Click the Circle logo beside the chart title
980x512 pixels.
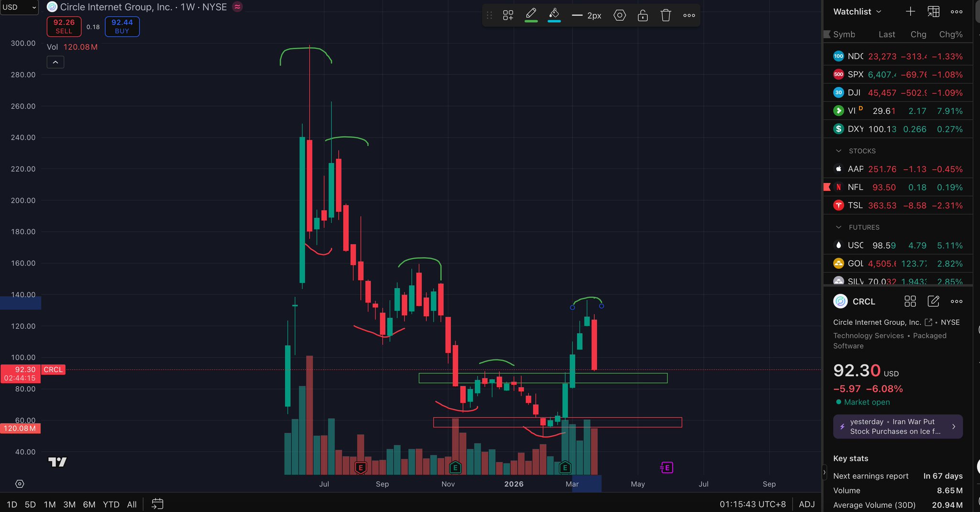(52, 7)
